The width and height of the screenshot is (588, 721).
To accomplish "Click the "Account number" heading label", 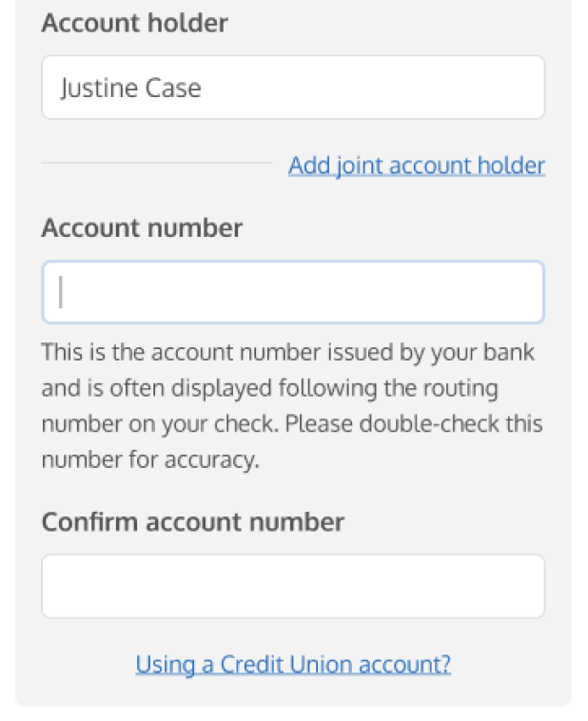I will [142, 228].
